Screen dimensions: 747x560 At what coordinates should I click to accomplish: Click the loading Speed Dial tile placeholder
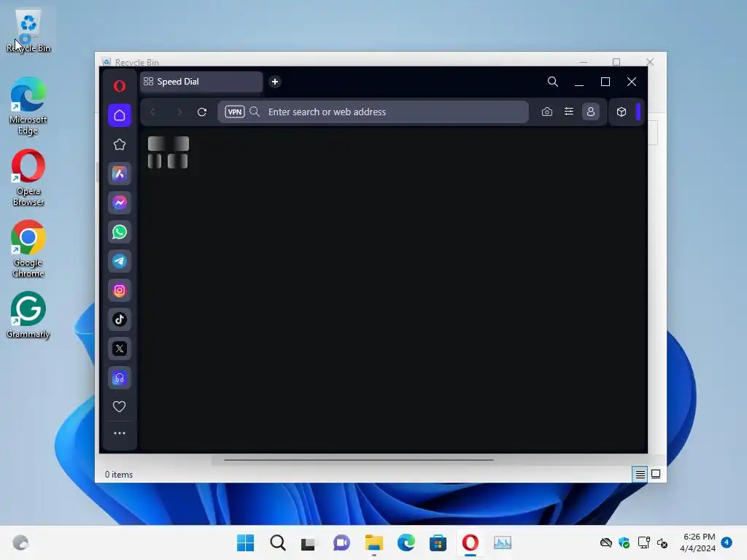coord(169,152)
